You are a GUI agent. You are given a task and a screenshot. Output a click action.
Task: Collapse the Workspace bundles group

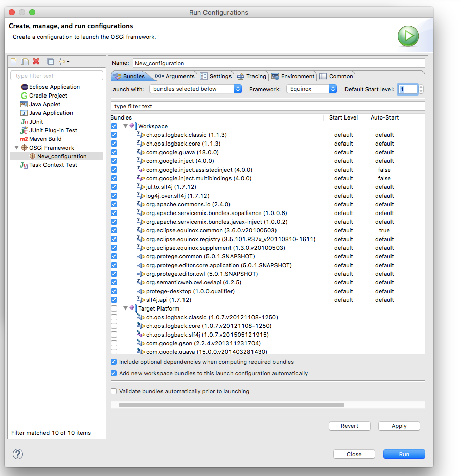pos(125,126)
